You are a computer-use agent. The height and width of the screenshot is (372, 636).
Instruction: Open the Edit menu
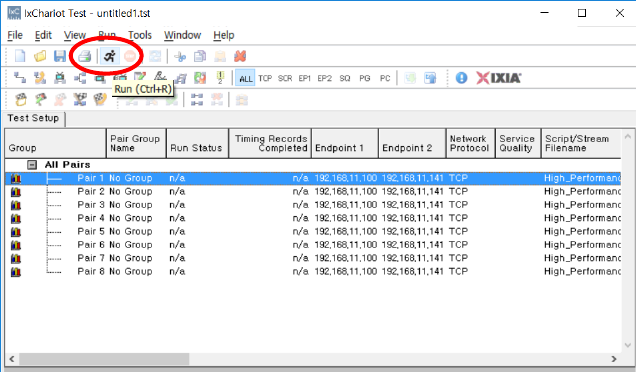point(43,35)
